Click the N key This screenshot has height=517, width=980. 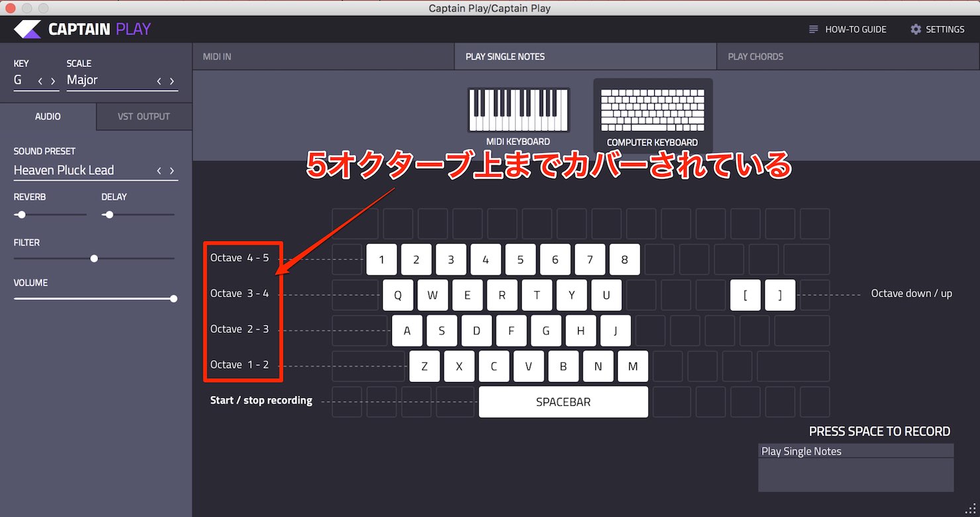click(598, 366)
